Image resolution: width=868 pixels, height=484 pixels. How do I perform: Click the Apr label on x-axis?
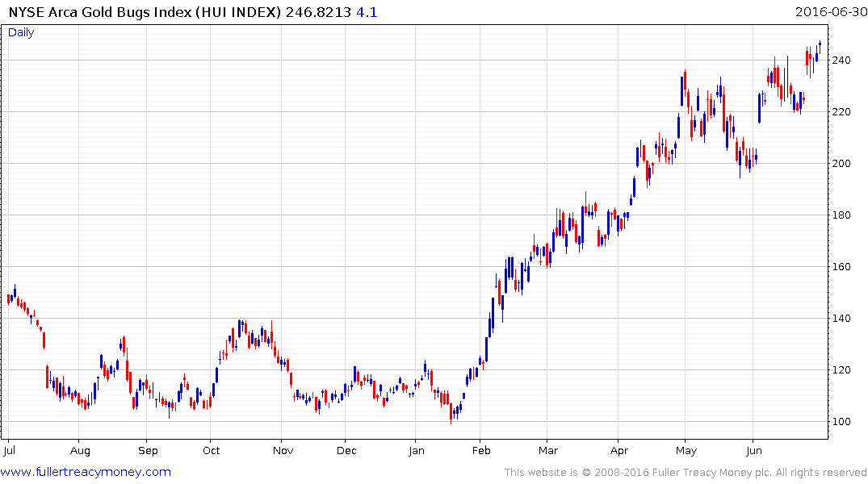point(619,450)
